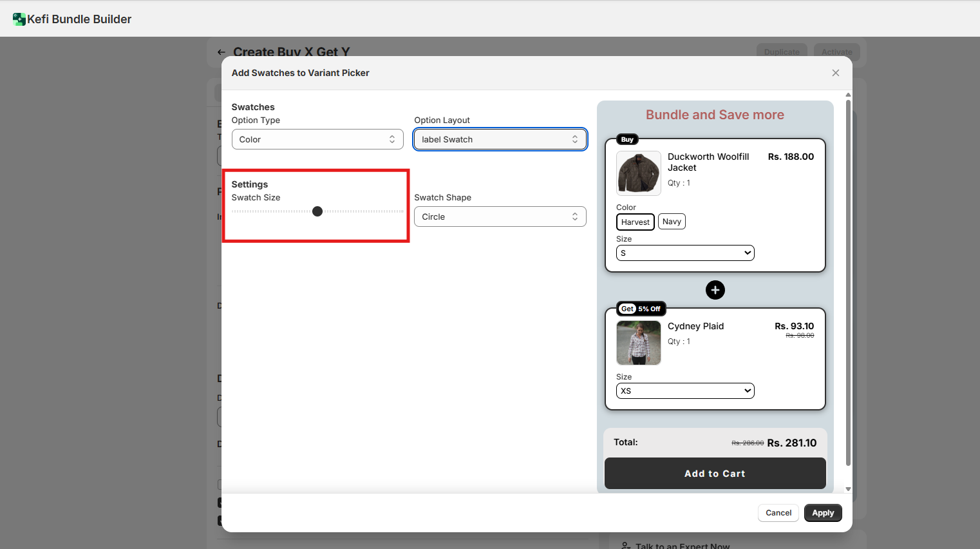The image size is (980, 549).
Task: Click the Buy badge on first product
Action: pos(627,139)
